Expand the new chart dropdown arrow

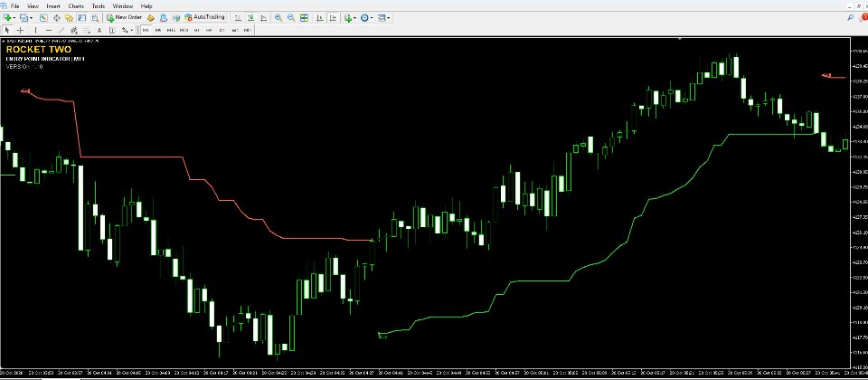click(14, 18)
